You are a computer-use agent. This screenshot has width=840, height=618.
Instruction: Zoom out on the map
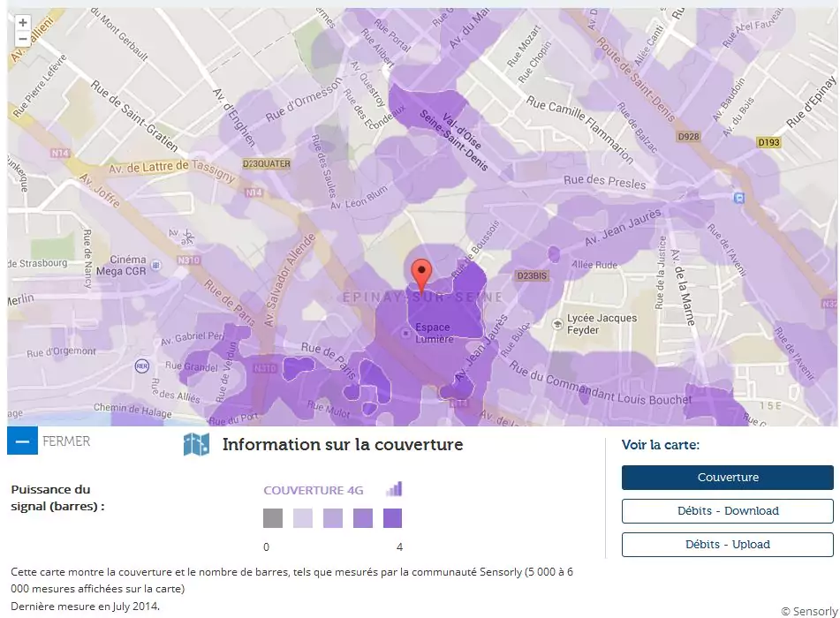click(23, 39)
